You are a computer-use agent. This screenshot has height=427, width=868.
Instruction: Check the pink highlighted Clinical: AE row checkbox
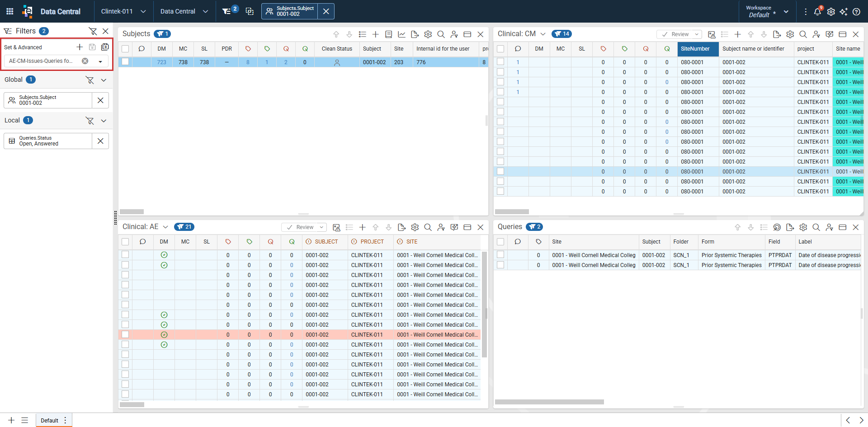coord(125,334)
